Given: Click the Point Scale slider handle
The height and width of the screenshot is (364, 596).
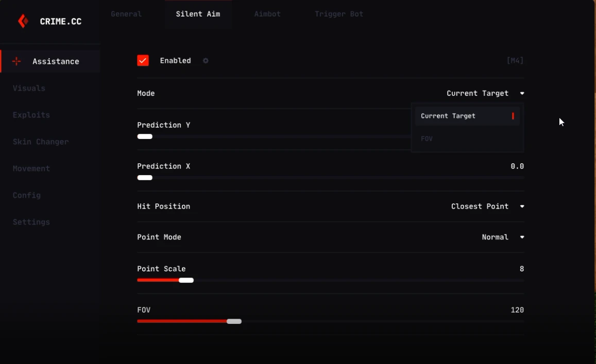Looking at the screenshot, I should tap(186, 281).
